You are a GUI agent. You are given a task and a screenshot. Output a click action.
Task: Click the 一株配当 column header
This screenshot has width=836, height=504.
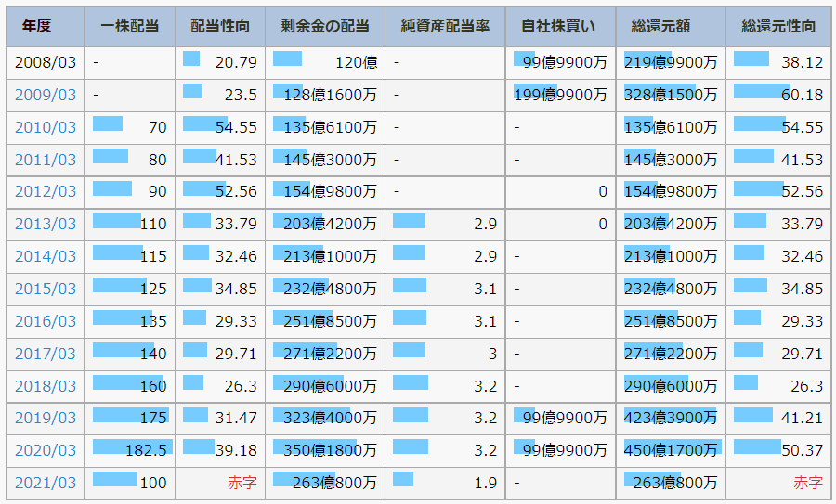(x=129, y=27)
